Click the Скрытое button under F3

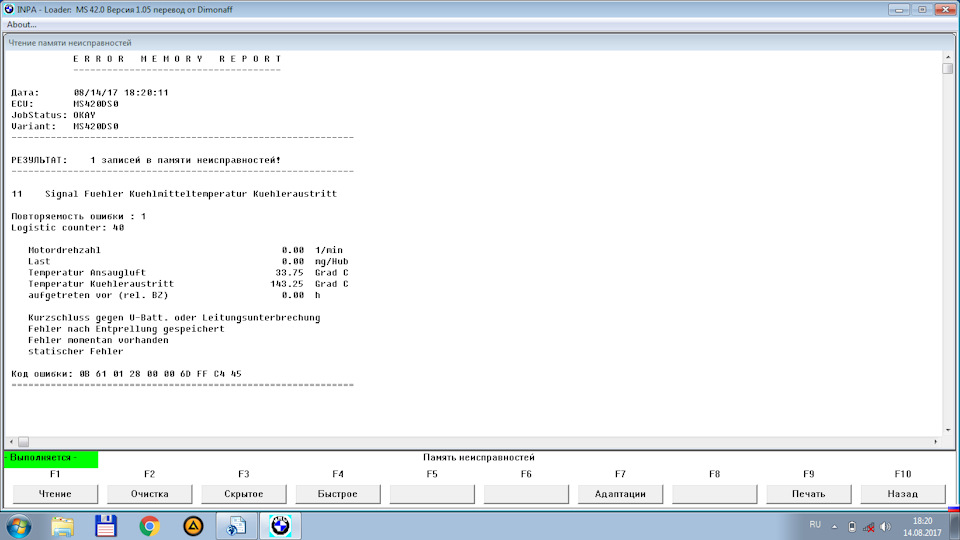244,493
